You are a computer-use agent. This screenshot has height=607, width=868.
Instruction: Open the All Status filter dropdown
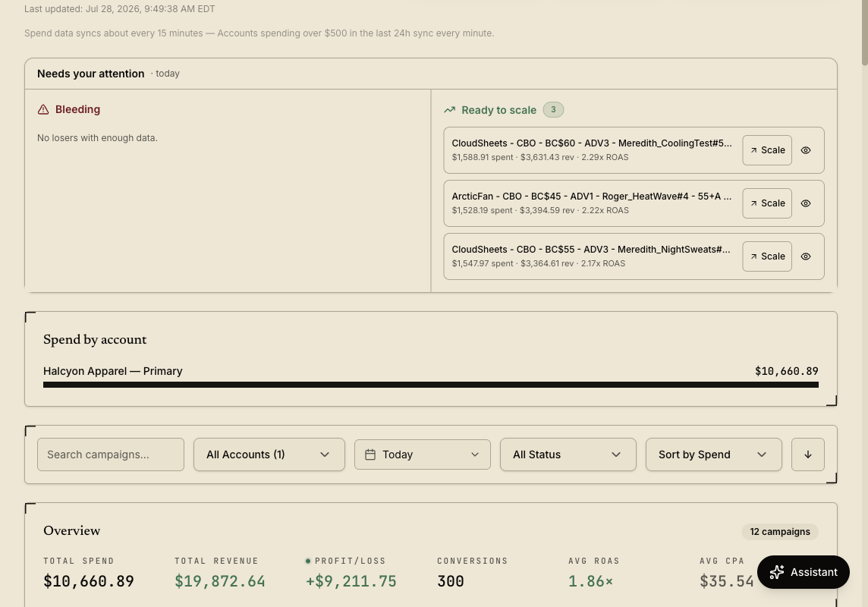click(568, 454)
